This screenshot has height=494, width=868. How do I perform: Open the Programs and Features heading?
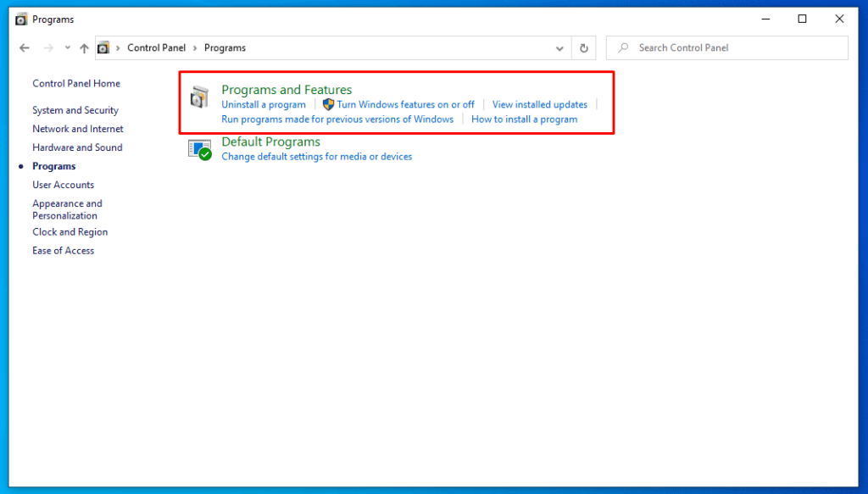(x=287, y=89)
